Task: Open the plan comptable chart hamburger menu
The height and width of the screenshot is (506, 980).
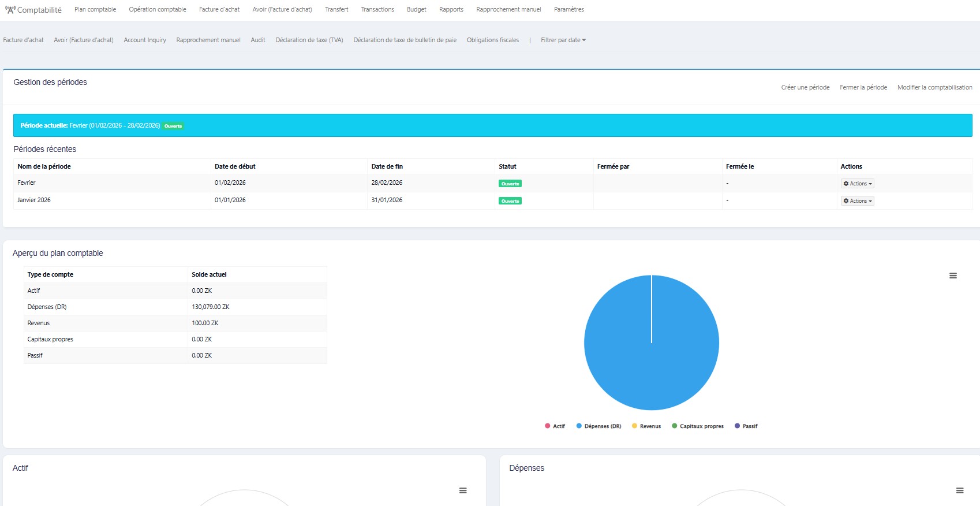Action: pos(953,276)
